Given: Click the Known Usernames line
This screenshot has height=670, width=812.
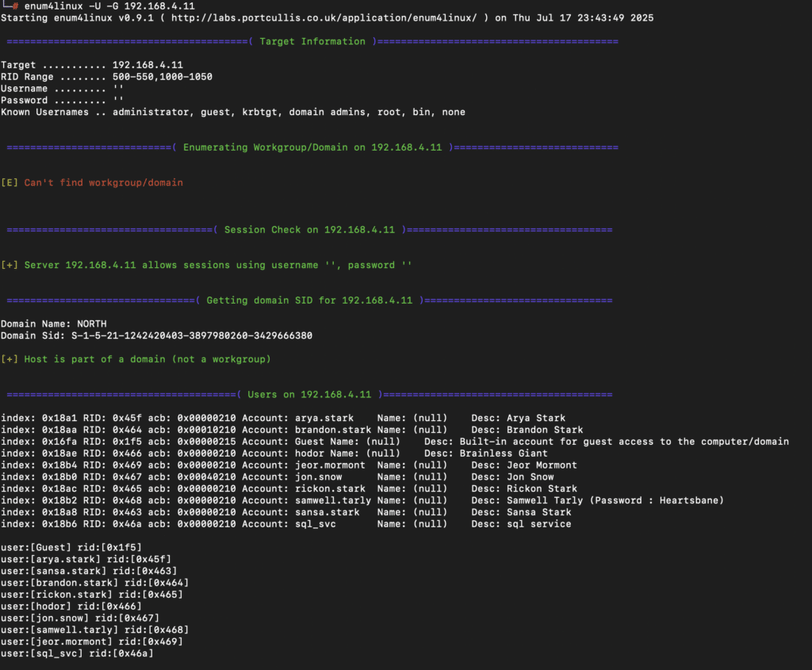Looking at the screenshot, I should click(x=233, y=113).
